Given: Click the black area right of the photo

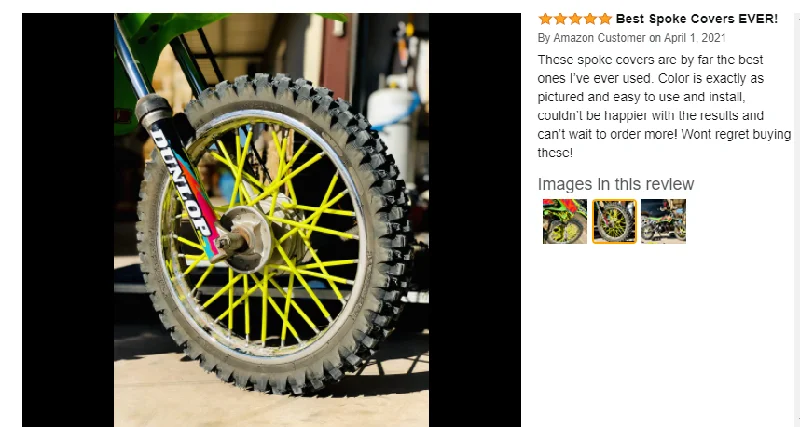Looking at the screenshot, I should pos(474,219).
